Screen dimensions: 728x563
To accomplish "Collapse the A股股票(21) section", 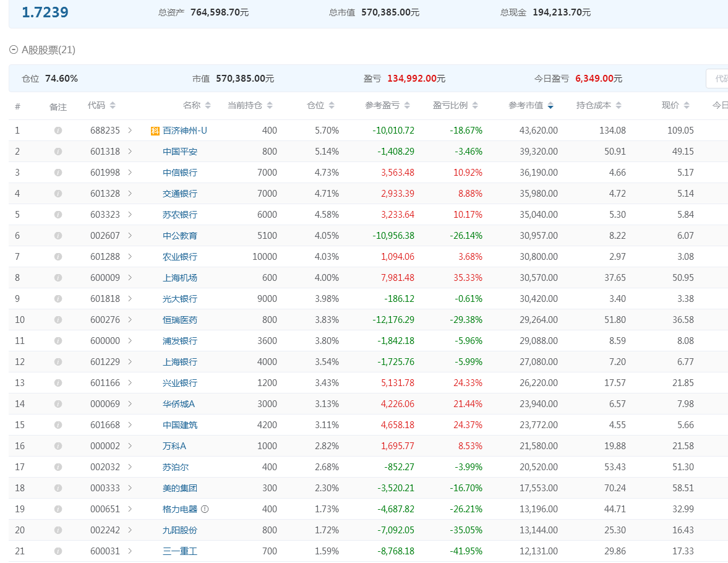I will point(14,50).
